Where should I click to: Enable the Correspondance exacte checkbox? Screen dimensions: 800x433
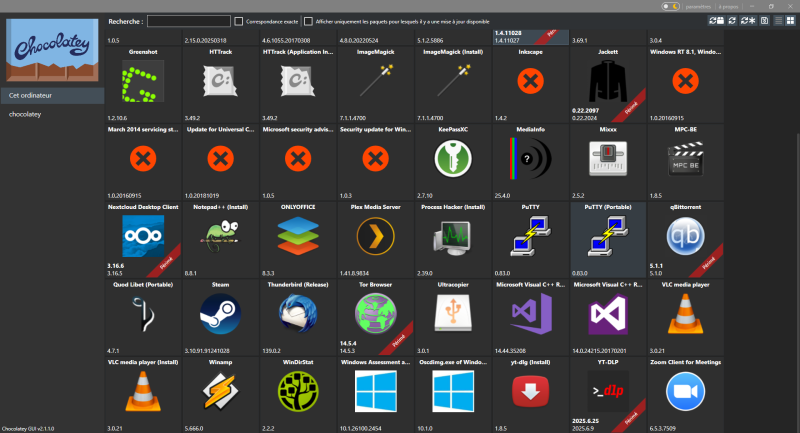pyautogui.click(x=238, y=21)
